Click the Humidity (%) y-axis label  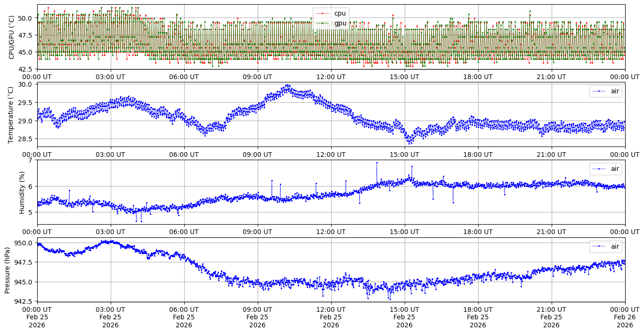[22, 192]
